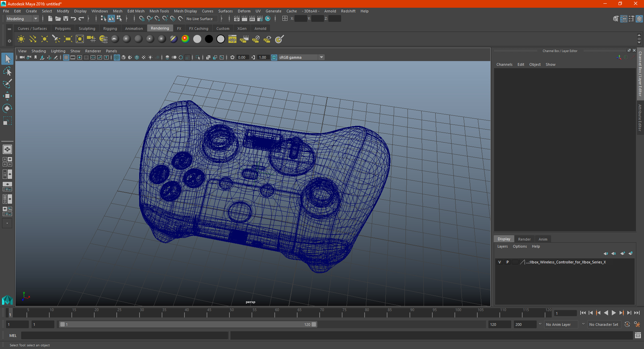The width and height of the screenshot is (644, 349).
Task: Activate the Select tool arrow
Action: pyautogui.click(x=7, y=59)
